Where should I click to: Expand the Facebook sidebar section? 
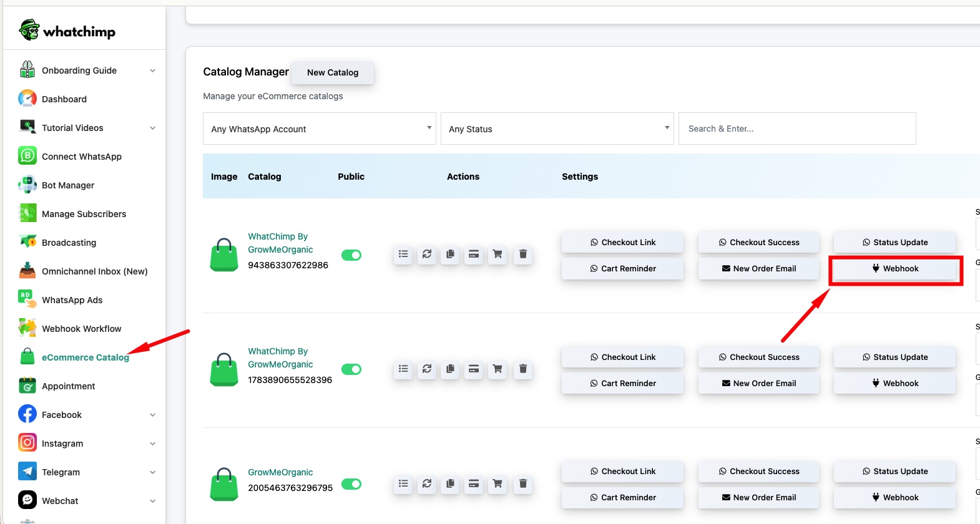[x=87, y=415]
